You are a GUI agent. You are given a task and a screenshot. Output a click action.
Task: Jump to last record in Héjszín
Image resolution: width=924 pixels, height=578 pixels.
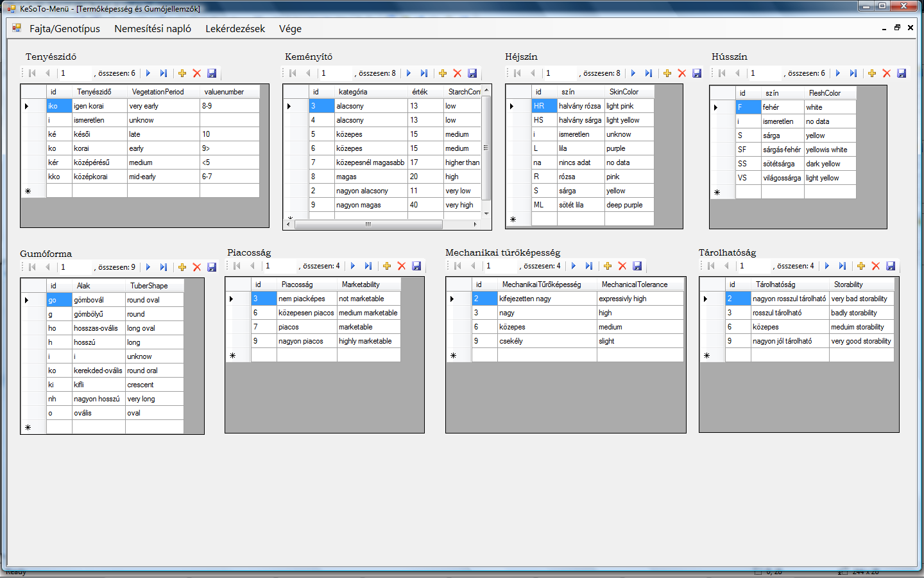tap(649, 73)
